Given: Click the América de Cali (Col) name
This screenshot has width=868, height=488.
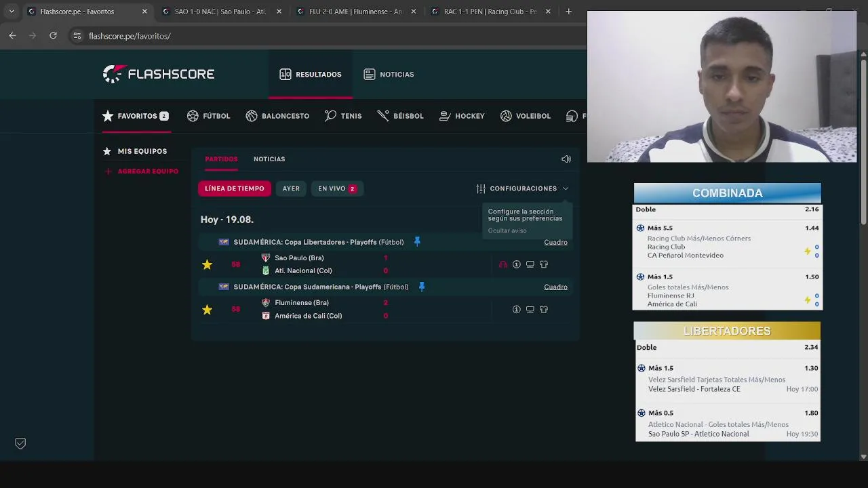Looking at the screenshot, I should 309,316.
